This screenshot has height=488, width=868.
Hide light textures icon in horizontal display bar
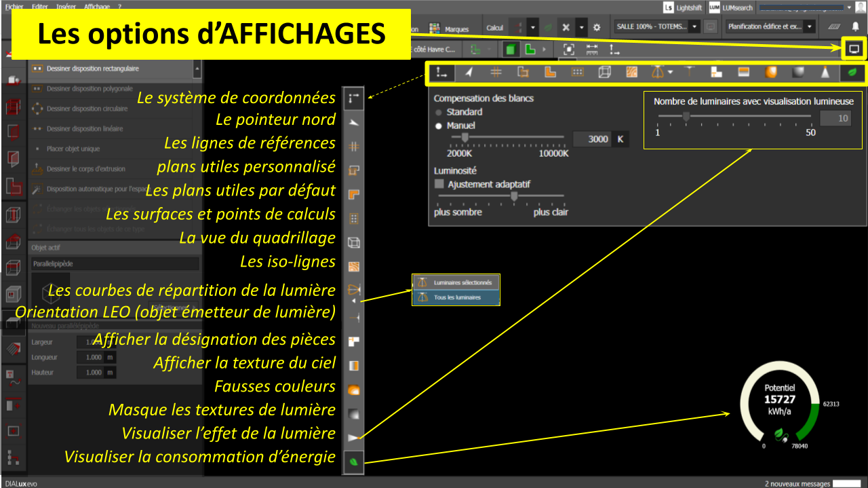pyautogui.click(x=797, y=73)
